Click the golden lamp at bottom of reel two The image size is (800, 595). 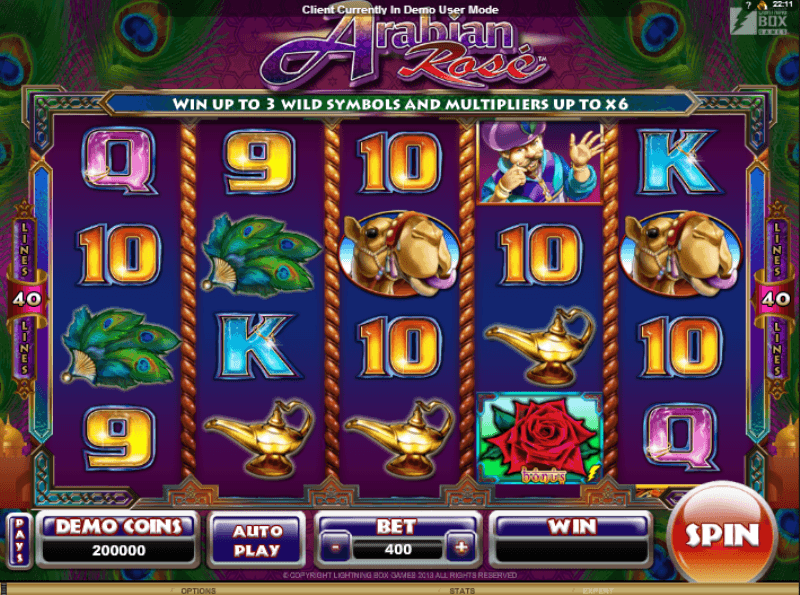pos(259,438)
